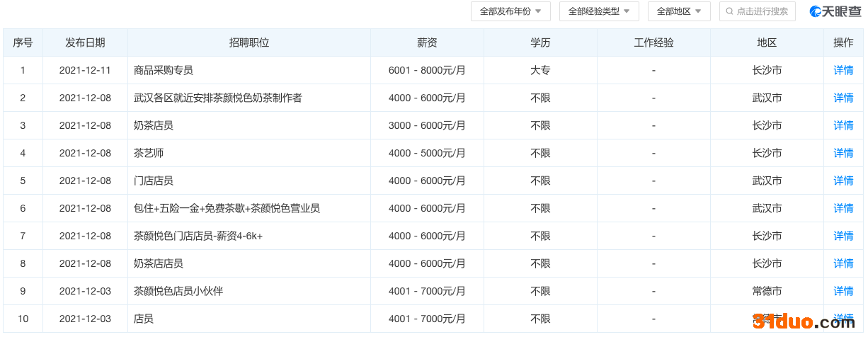The width and height of the screenshot is (868, 337).
Task: Open 详情 for 商品采购专员 job
Action: [x=843, y=70]
